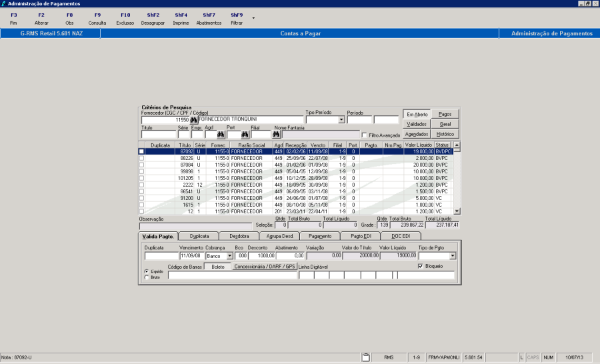Click the Histórico button
600x364 pixels.
click(445, 134)
